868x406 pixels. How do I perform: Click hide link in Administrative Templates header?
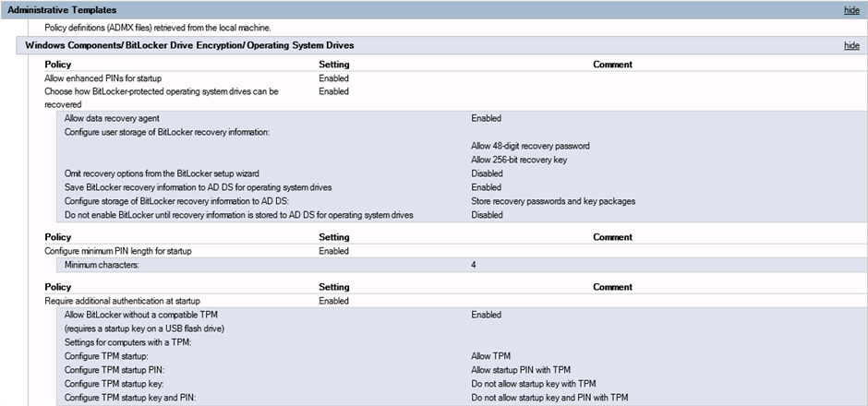[x=851, y=10]
